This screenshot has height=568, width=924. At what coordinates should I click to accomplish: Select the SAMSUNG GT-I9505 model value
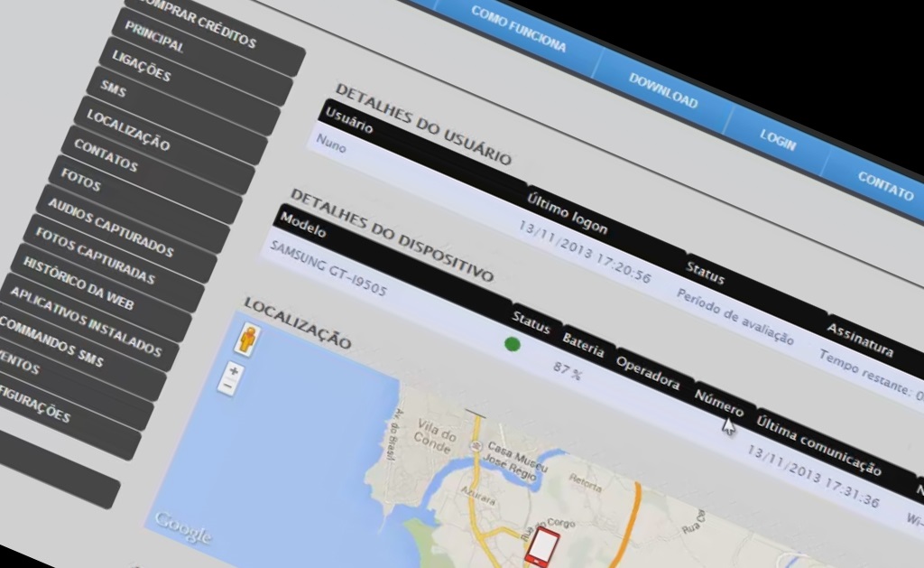point(328,268)
